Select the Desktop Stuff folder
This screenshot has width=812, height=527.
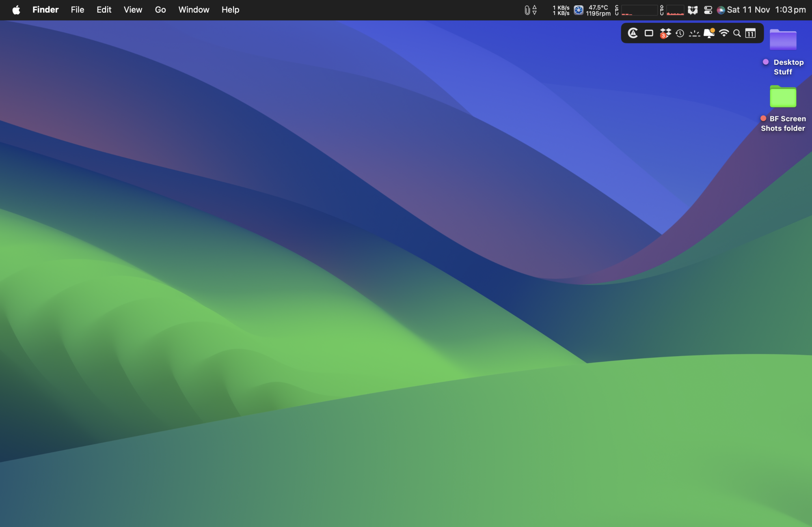(783, 40)
